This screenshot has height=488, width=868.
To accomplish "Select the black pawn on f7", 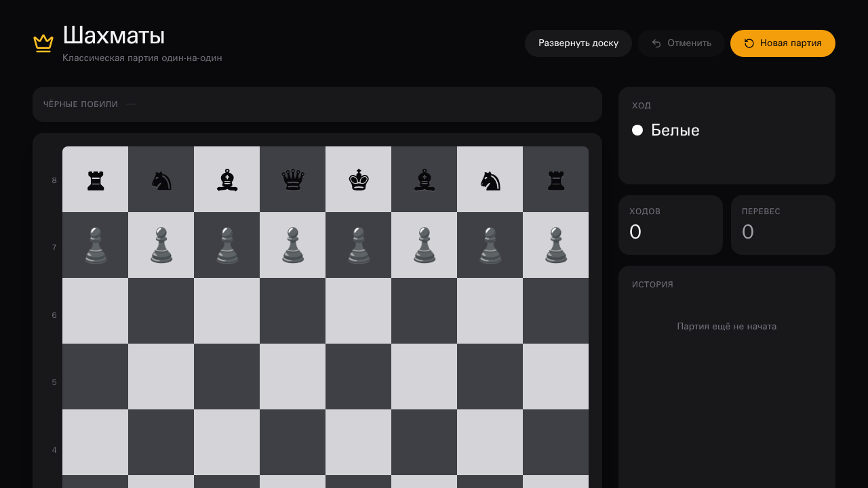I will (x=425, y=245).
